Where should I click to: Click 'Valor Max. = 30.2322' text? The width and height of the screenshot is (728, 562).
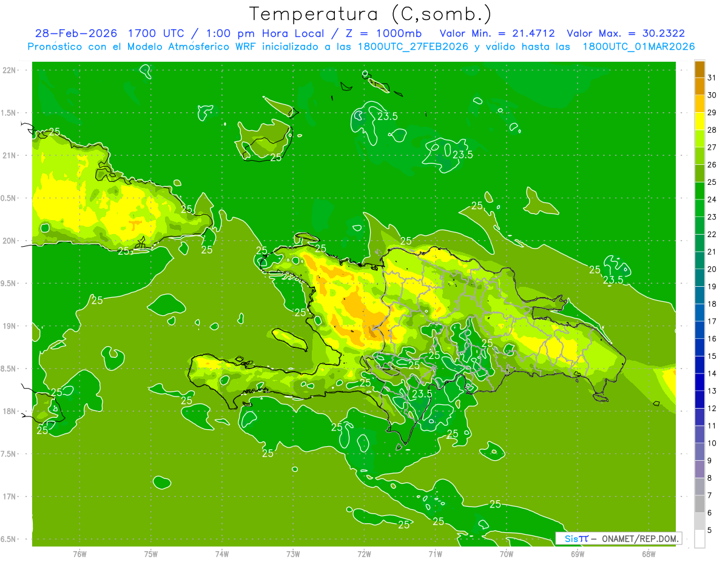click(x=626, y=34)
